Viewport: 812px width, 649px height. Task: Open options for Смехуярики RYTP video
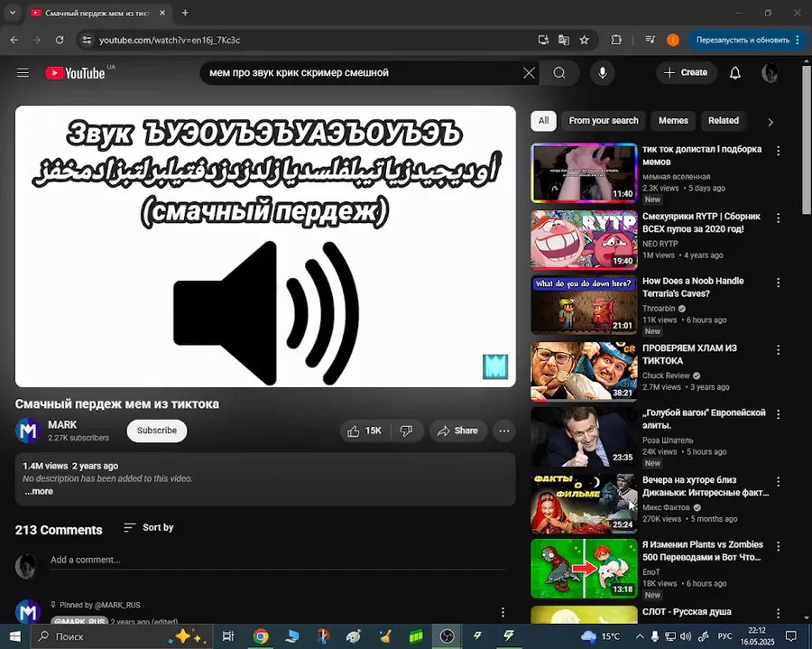point(778,218)
